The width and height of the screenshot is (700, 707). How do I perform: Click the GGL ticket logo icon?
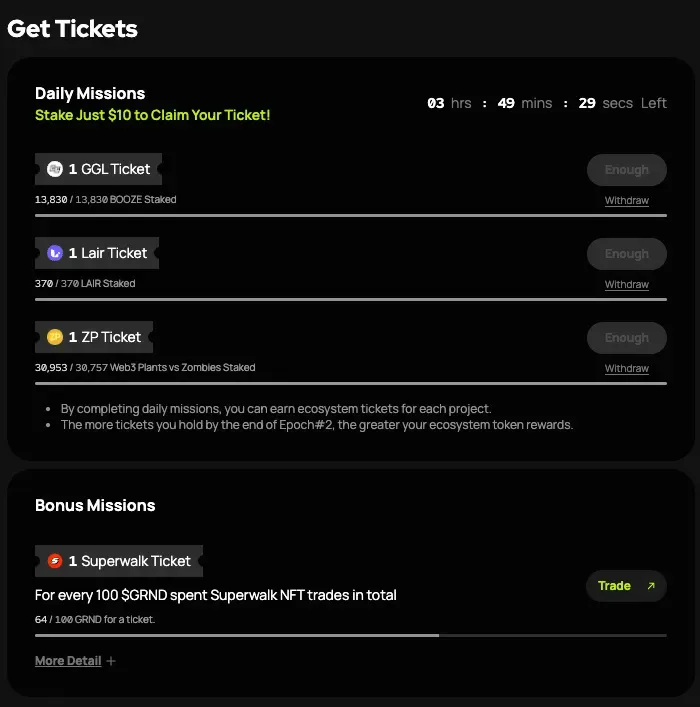55,169
